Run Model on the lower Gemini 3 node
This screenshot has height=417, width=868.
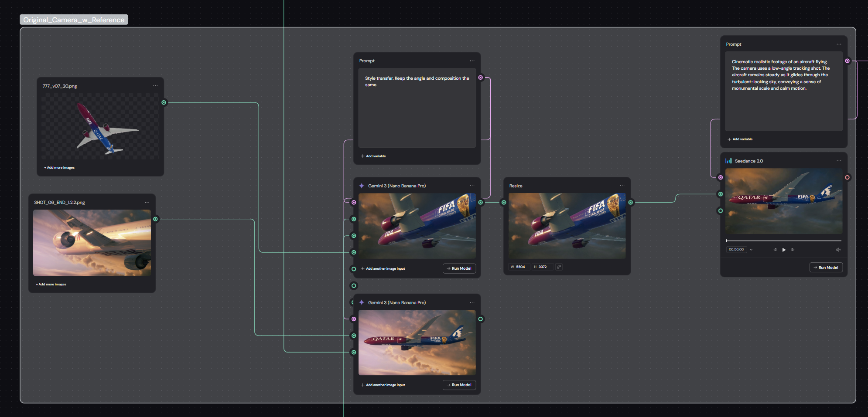[459, 385]
